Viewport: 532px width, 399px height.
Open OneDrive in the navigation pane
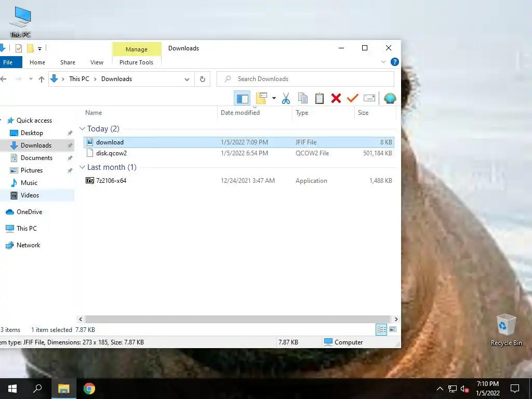[x=30, y=212]
